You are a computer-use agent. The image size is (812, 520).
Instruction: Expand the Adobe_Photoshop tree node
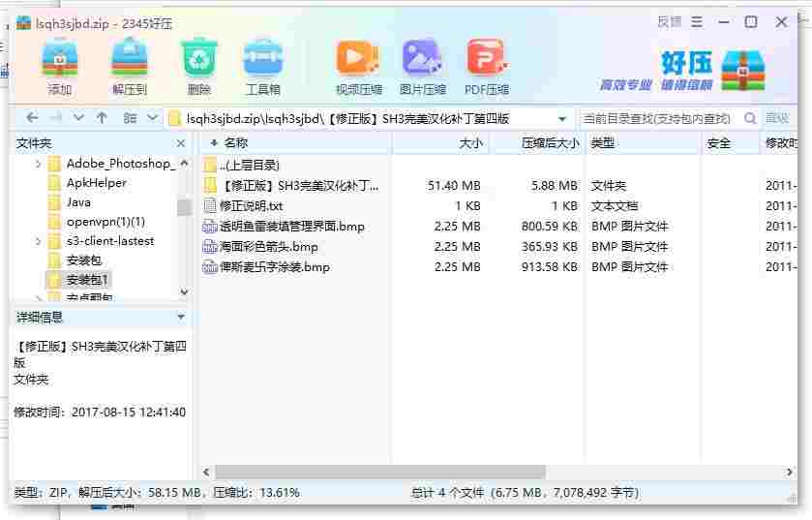point(38,165)
